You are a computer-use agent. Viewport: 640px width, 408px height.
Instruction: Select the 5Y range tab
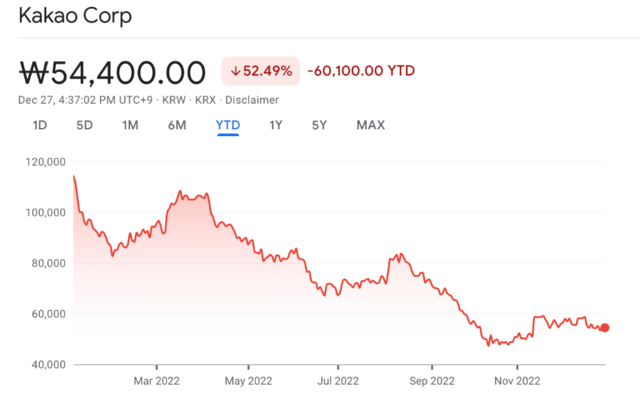[x=319, y=125]
